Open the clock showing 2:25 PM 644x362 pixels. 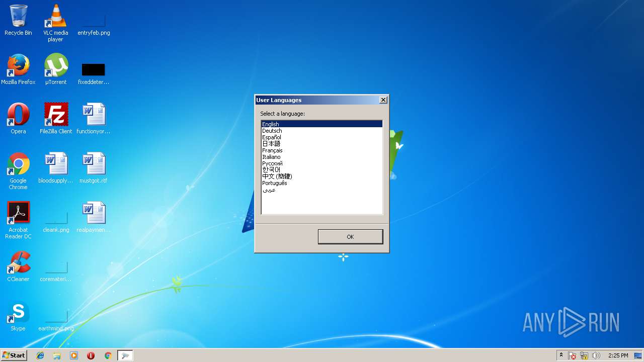click(x=618, y=355)
